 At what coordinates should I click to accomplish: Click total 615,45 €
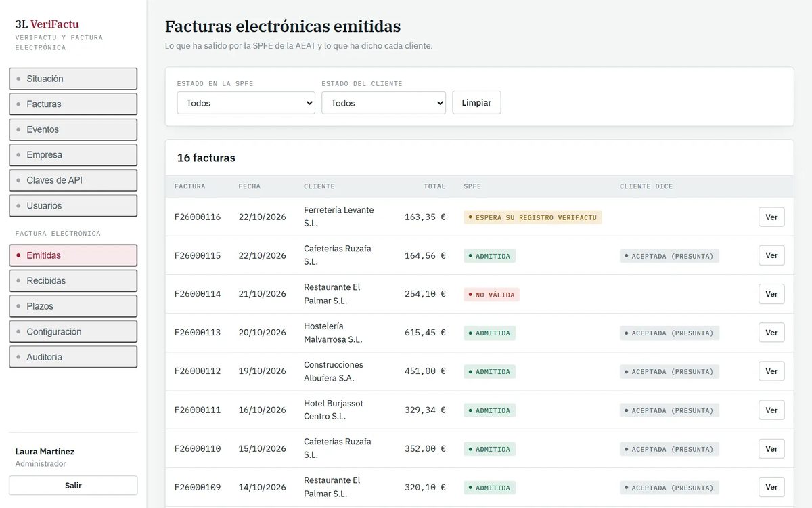pos(425,333)
